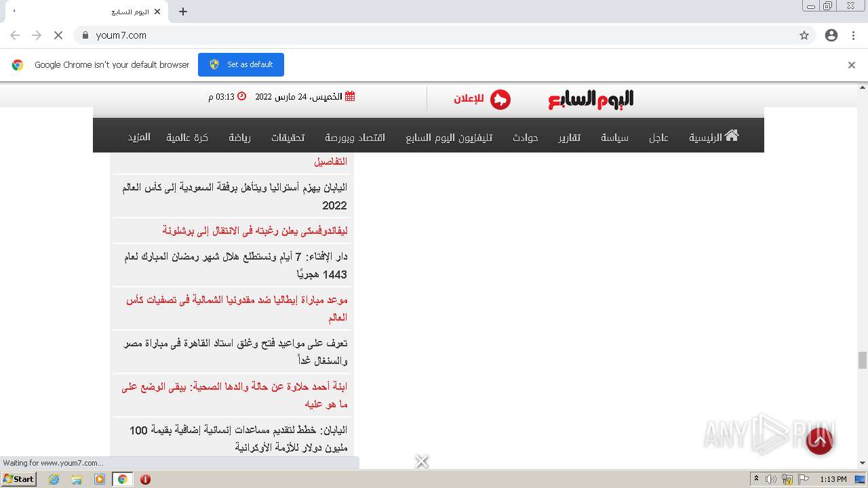This screenshot has width=868, height=488.
Task: Open the ليفاندوفسكى برشلونة headline
Action: (254, 230)
